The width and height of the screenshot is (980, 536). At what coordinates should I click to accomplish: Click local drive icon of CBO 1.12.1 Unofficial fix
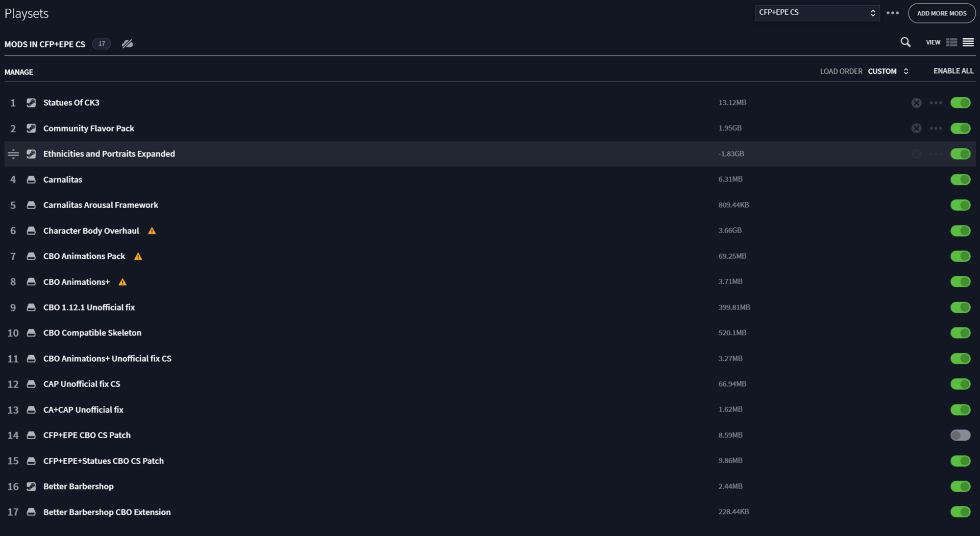click(31, 308)
